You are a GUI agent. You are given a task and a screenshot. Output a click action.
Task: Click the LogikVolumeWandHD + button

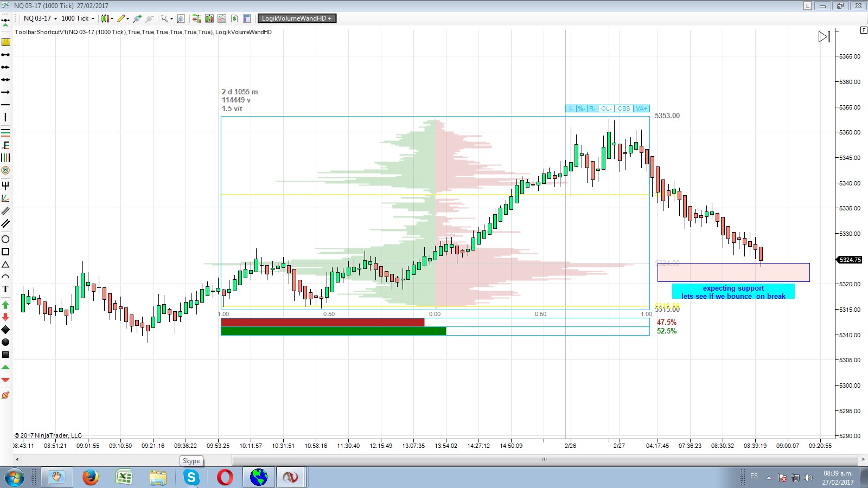pos(297,18)
